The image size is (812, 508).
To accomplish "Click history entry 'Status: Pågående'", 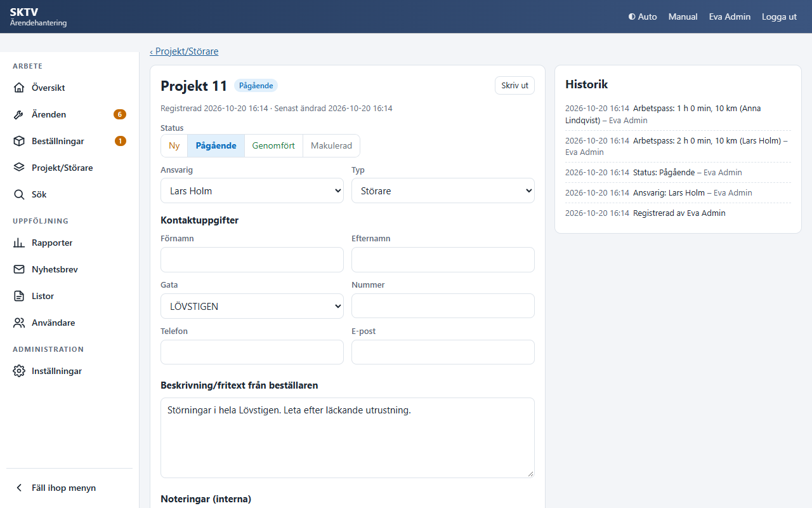I will click(678, 173).
